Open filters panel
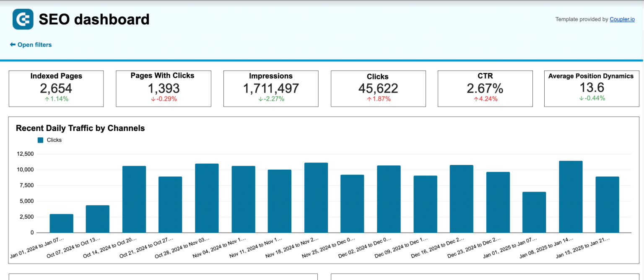The width and height of the screenshot is (644, 280). [34, 44]
